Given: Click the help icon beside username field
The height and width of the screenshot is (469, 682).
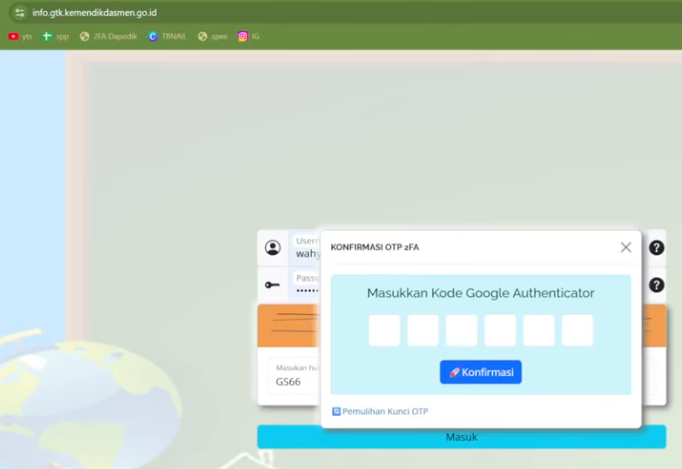Looking at the screenshot, I should [x=656, y=248].
